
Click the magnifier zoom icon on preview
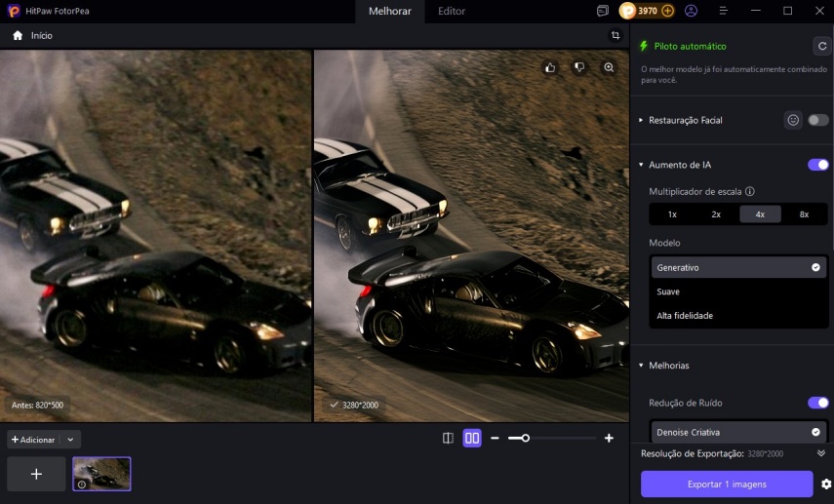click(609, 67)
